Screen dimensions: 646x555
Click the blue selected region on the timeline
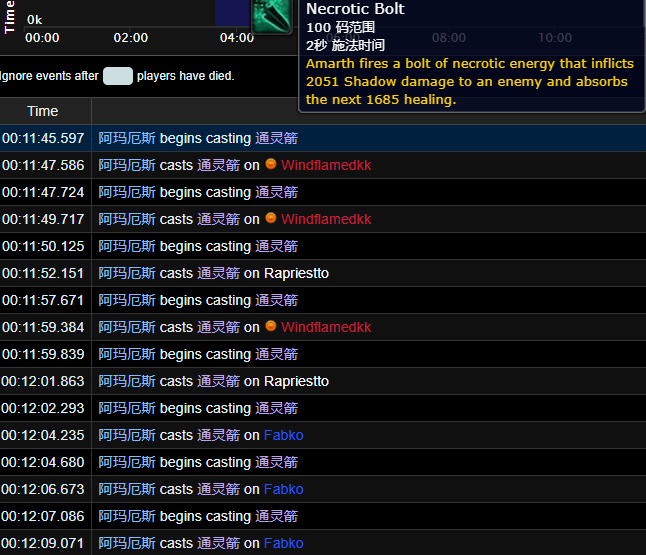coord(233,13)
